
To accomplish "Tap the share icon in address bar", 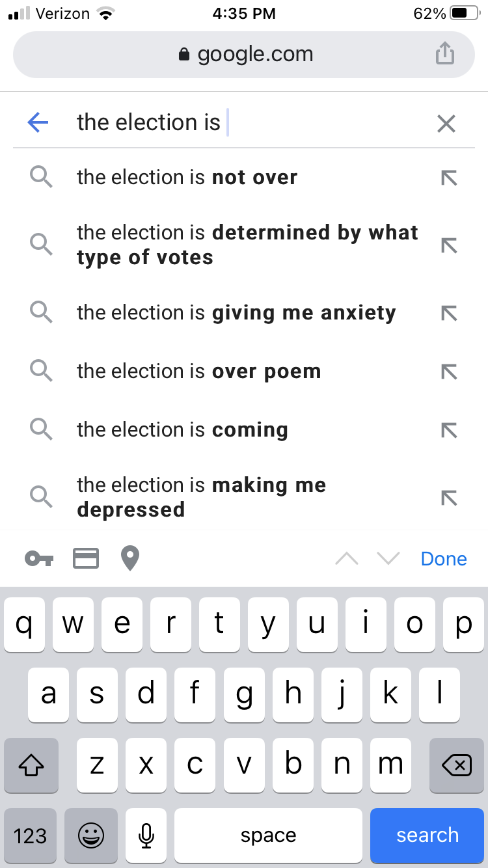I will [444, 53].
